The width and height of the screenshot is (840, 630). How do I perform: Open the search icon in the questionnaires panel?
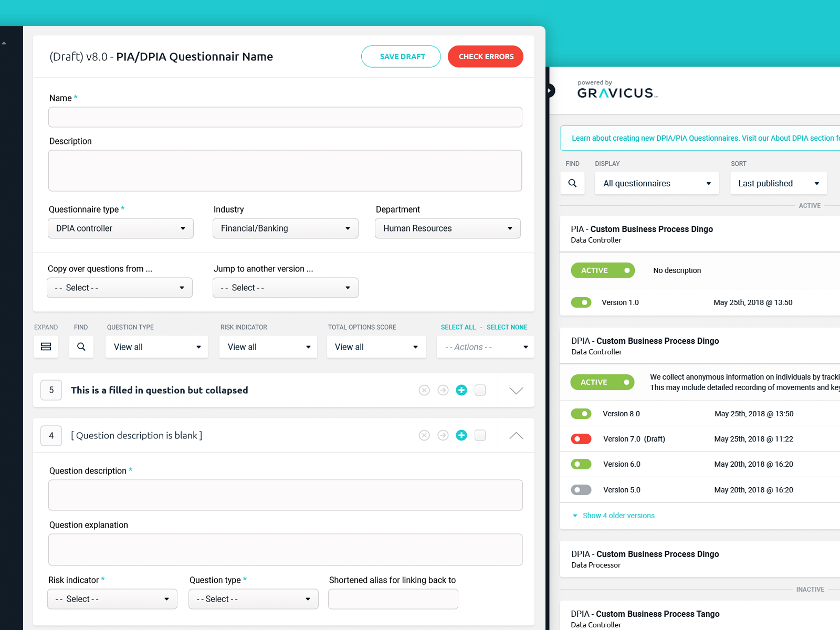pyautogui.click(x=572, y=183)
